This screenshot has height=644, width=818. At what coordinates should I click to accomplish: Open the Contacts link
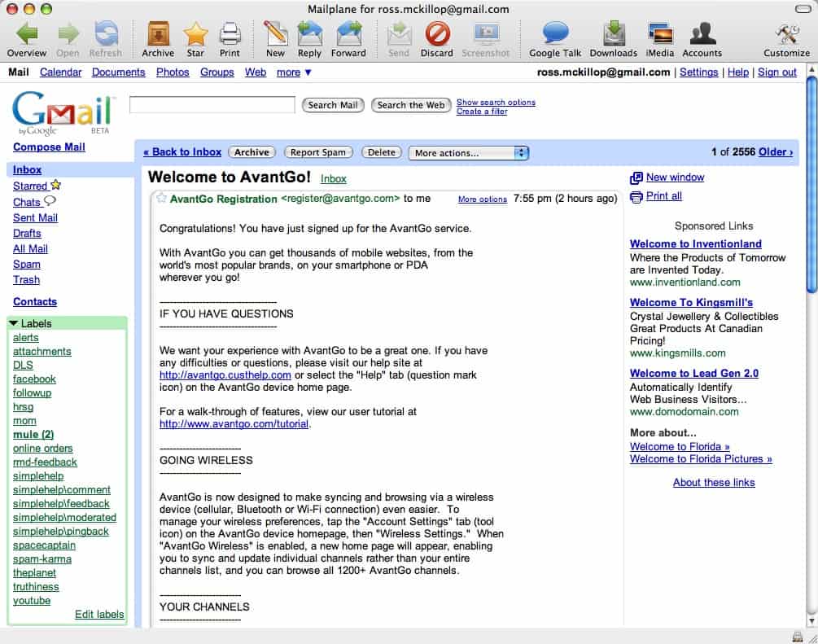(x=35, y=302)
